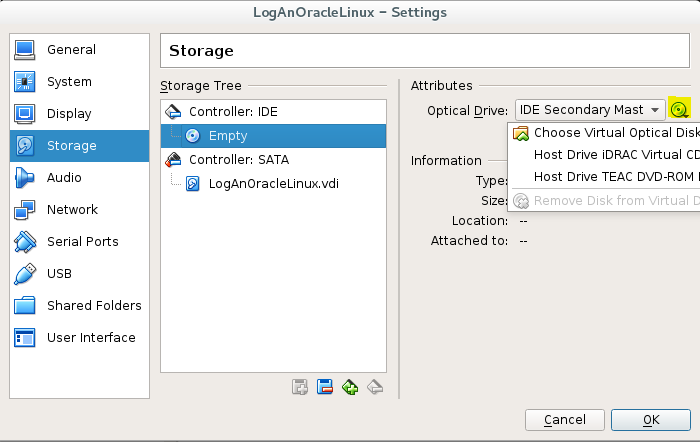Expand the IDE Secondary Master dropdown
This screenshot has width=700, height=442.
pos(590,110)
